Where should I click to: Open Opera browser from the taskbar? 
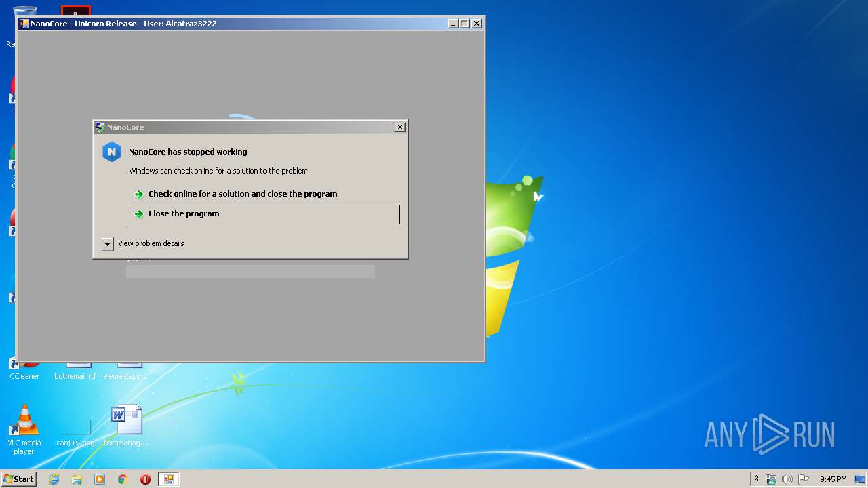145,479
